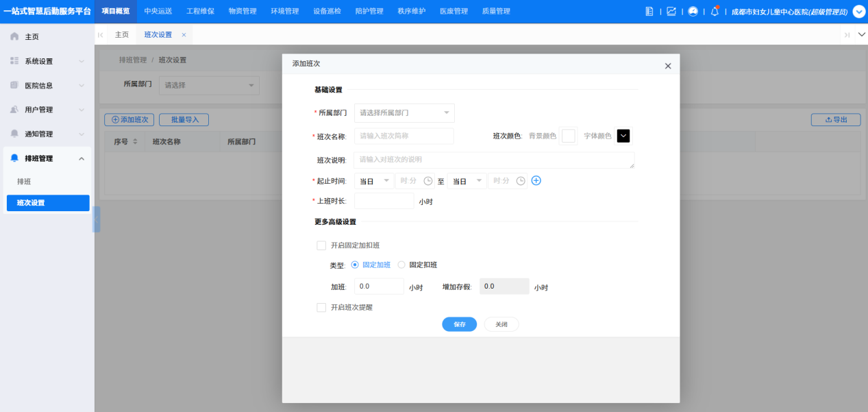Screen dimensions: 868x412
Task: Select 班次设置 in the sidebar
Action: 48,203
